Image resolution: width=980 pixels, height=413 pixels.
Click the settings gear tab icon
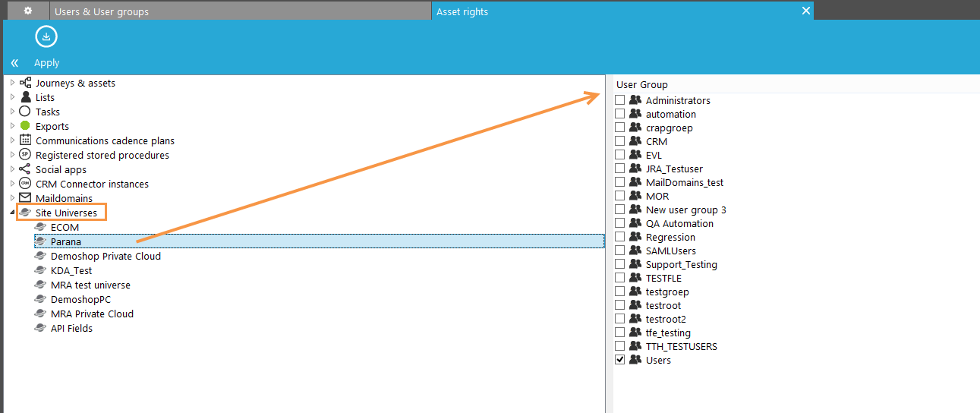pos(28,11)
